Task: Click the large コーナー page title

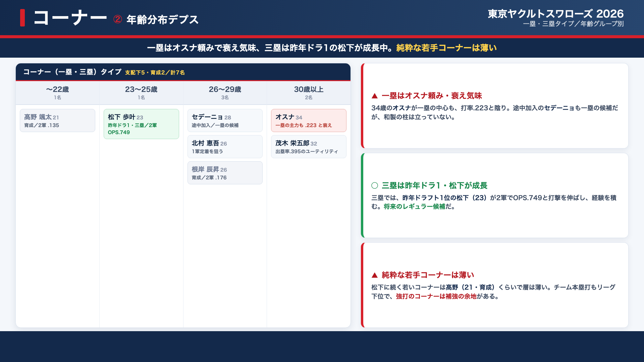Action: coord(70,18)
